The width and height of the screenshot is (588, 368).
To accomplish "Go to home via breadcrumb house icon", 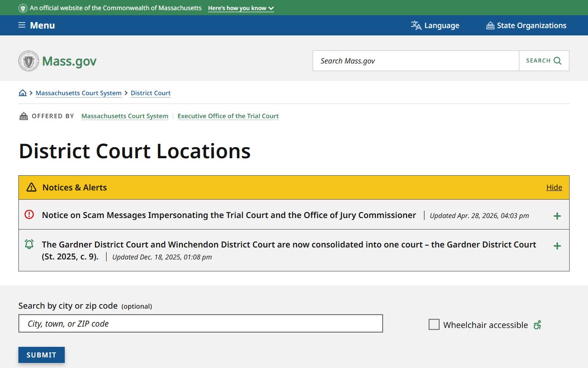I will tap(23, 93).
